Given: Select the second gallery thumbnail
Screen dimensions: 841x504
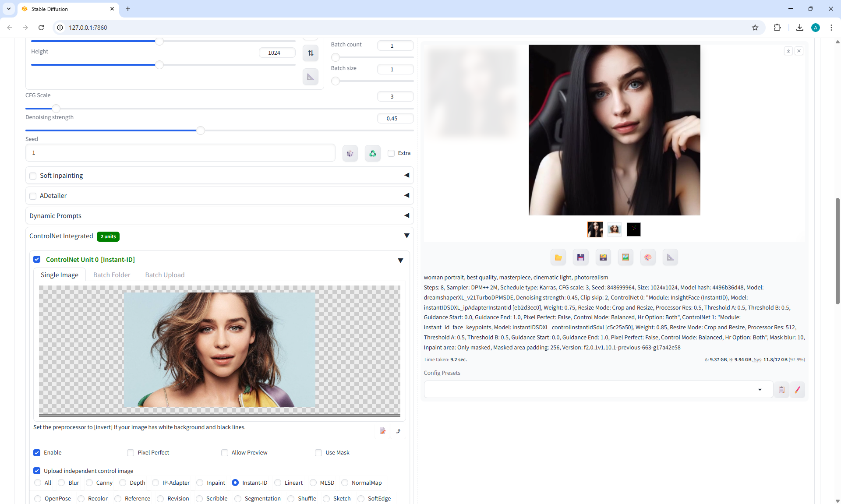Looking at the screenshot, I should tap(614, 229).
